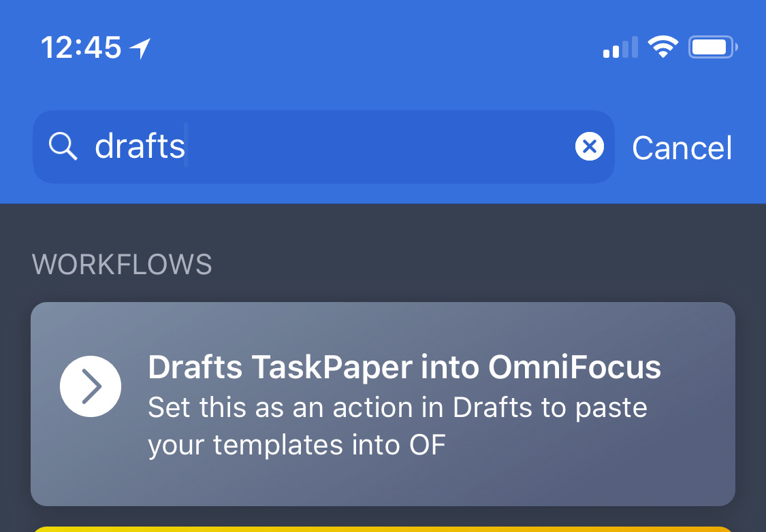Select the "Set this as an action" description text
Viewport: 766px width, 532px height.
(397, 426)
